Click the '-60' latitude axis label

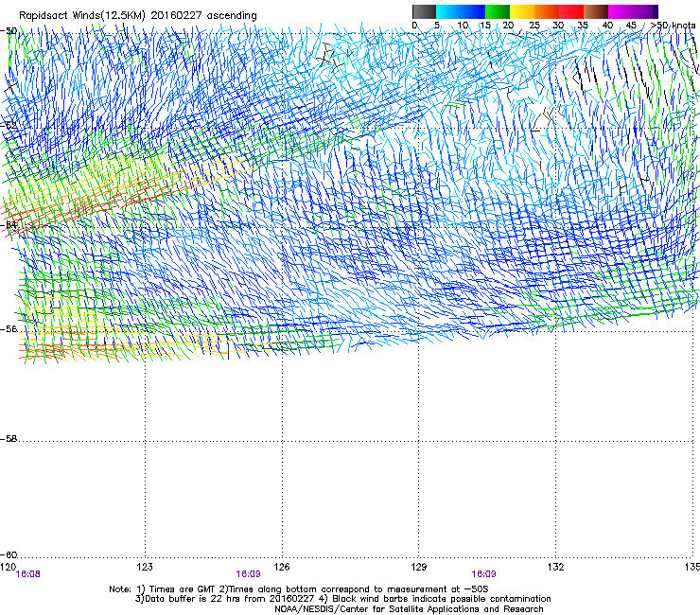click(x=9, y=554)
